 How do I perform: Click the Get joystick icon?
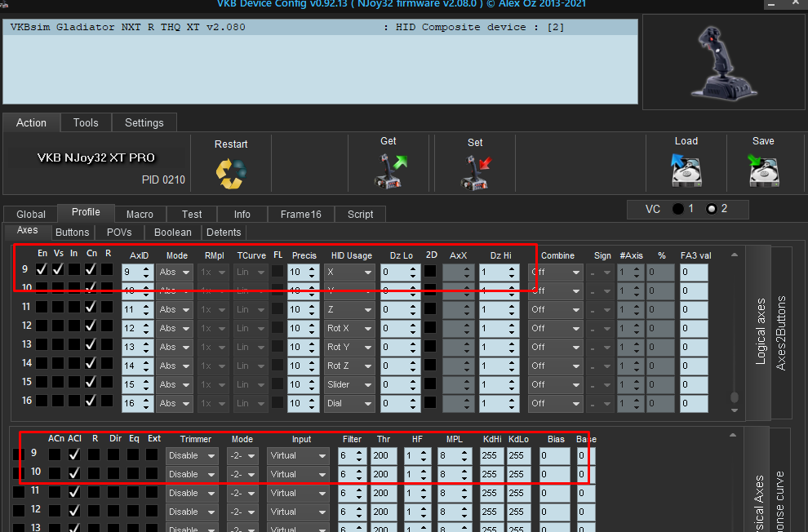(x=390, y=171)
